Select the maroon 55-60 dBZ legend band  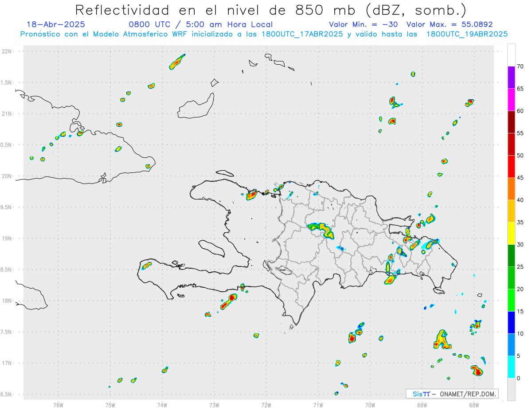click(x=511, y=122)
